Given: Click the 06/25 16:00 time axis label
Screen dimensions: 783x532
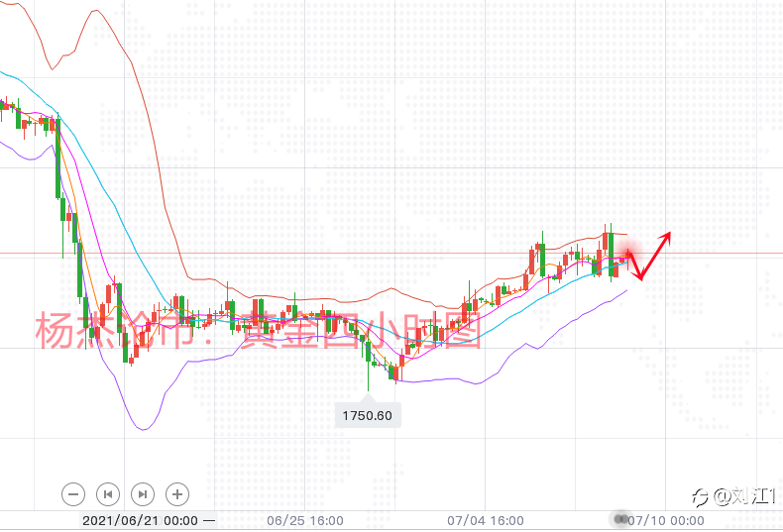Looking at the screenshot, I should [x=305, y=520].
